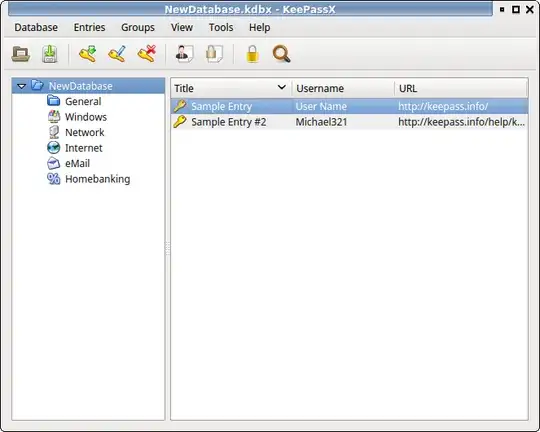Select the Sample Entry #2 title

click(229, 122)
